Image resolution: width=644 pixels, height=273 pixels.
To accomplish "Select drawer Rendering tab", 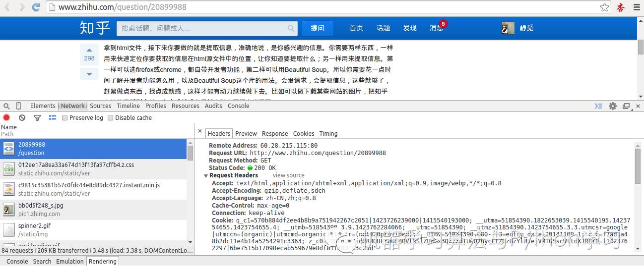I will tap(103, 261).
